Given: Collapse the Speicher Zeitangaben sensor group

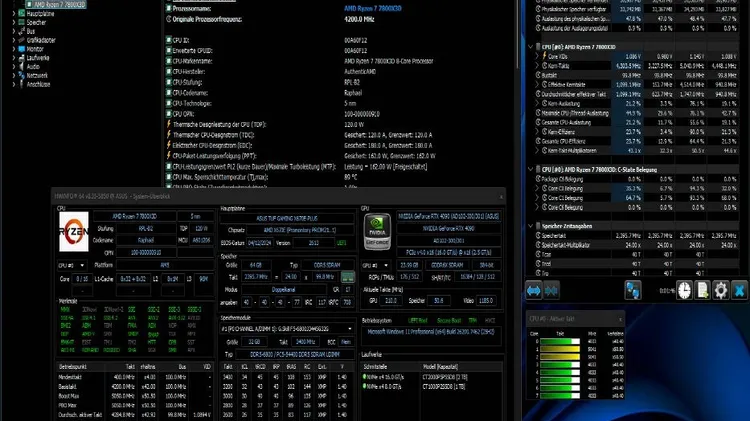Looking at the screenshot, I should point(530,224).
